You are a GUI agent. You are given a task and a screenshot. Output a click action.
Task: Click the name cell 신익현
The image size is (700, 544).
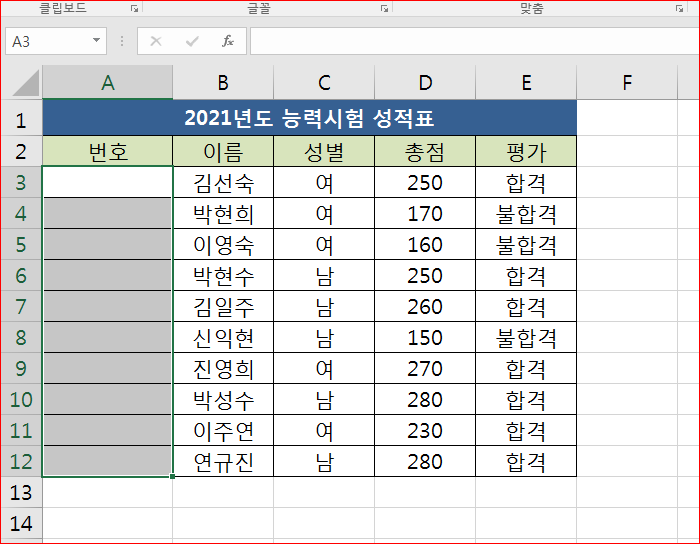[x=223, y=337]
